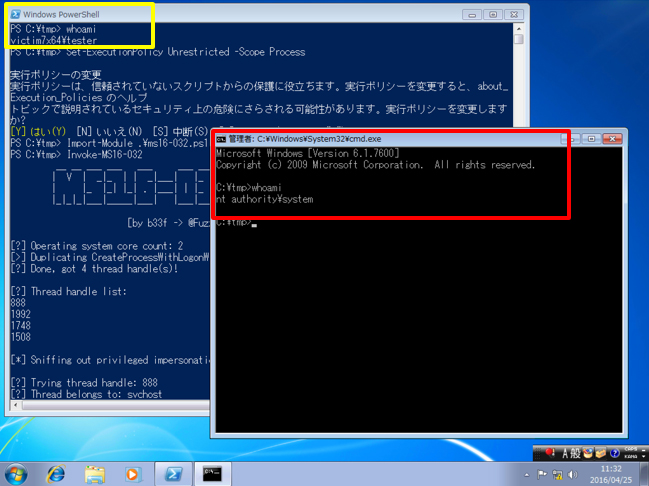Viewport: 649px width, 486px height.
Task: Click 'Microsoft Windows [Version 6.1.7600]' in cmd
Action: (x=308, y=154)
